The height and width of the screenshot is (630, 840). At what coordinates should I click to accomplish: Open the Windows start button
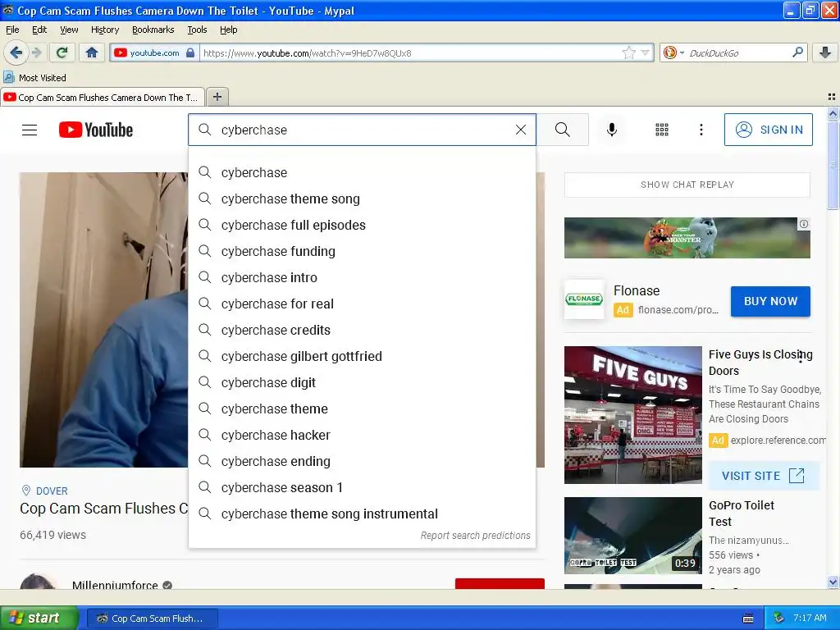[39, 619]
